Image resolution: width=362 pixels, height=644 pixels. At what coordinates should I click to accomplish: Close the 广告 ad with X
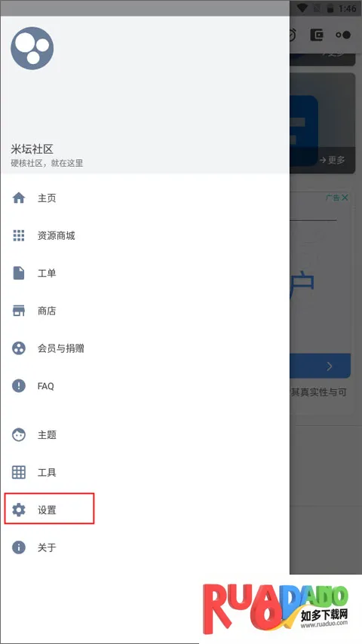coord(345,198)
